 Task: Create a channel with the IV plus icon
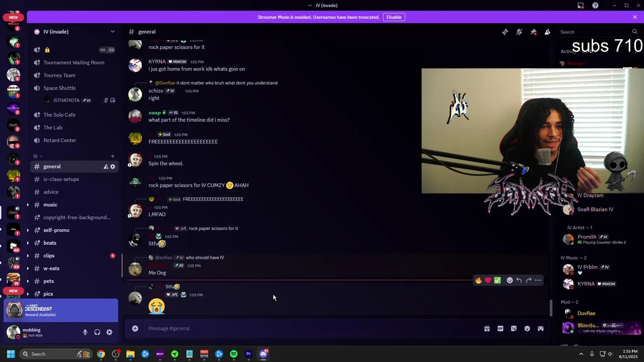(x=113, y=156)
